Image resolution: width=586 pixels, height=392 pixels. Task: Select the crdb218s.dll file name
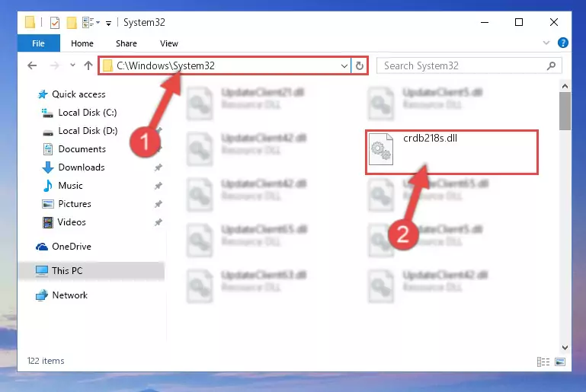(x=430, y=138)
